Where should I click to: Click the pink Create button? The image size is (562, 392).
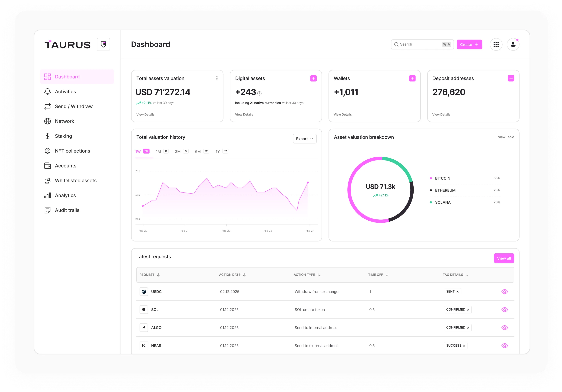tap(469, 44)
